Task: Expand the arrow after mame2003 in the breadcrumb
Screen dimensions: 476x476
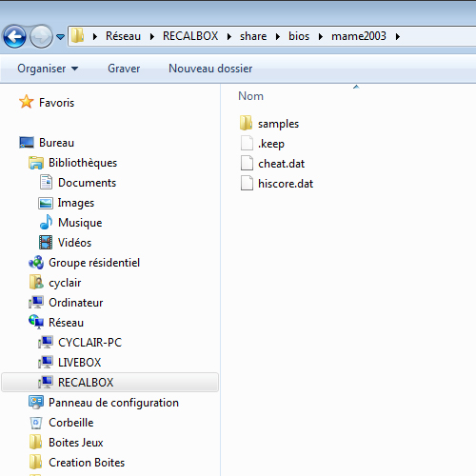Action: point(397,37)
